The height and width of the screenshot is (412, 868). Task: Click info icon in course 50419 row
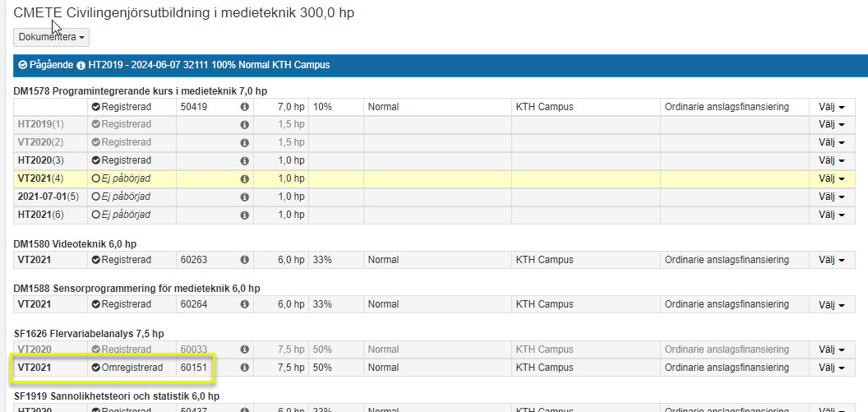244,107
